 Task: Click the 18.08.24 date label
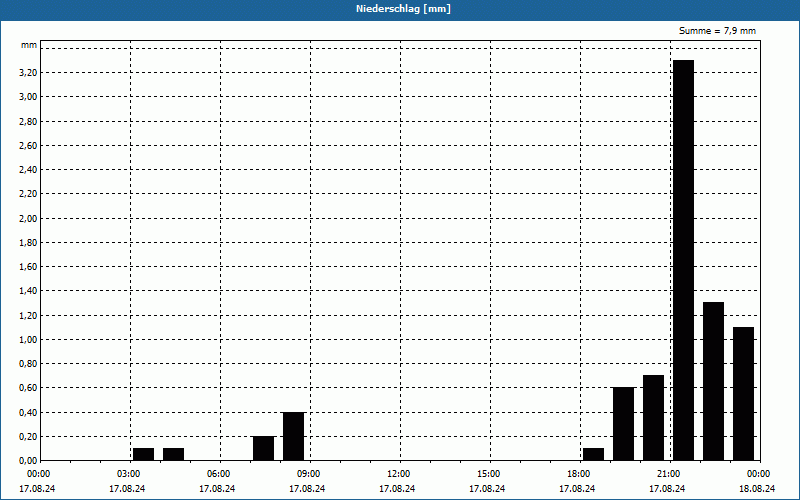[x=757, y=489]
